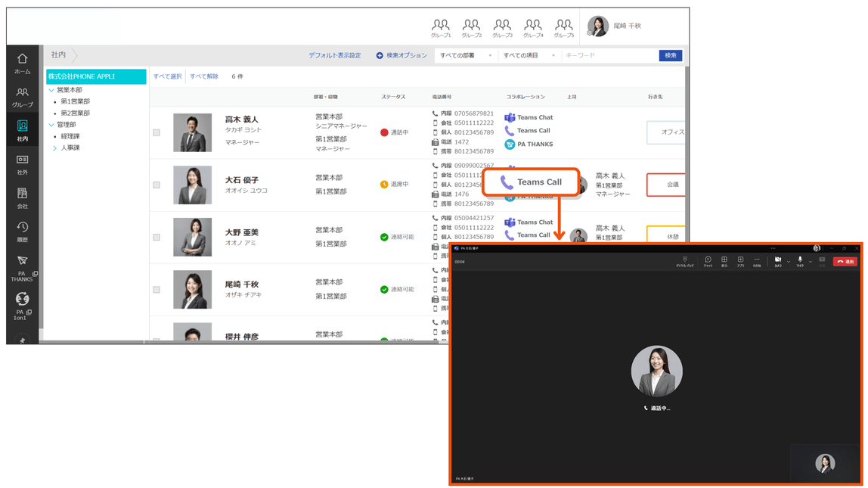Open camera options arrow in the Teams call
This screenshot has height=488, width=868.
pyautogui.click(x=789, y=262)
